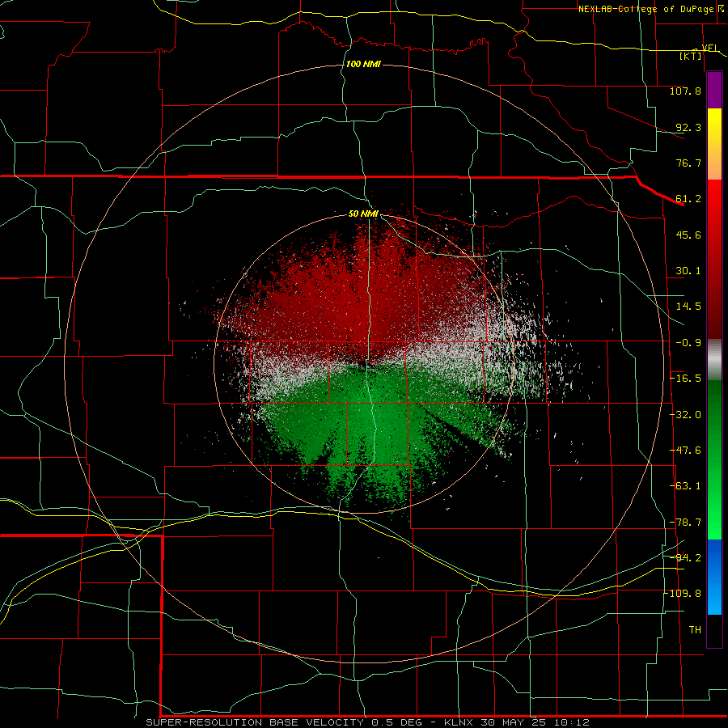Viewport: 728px width, 728px height.
Task: Click the 61.2 legend value
Action: (688, 199)
